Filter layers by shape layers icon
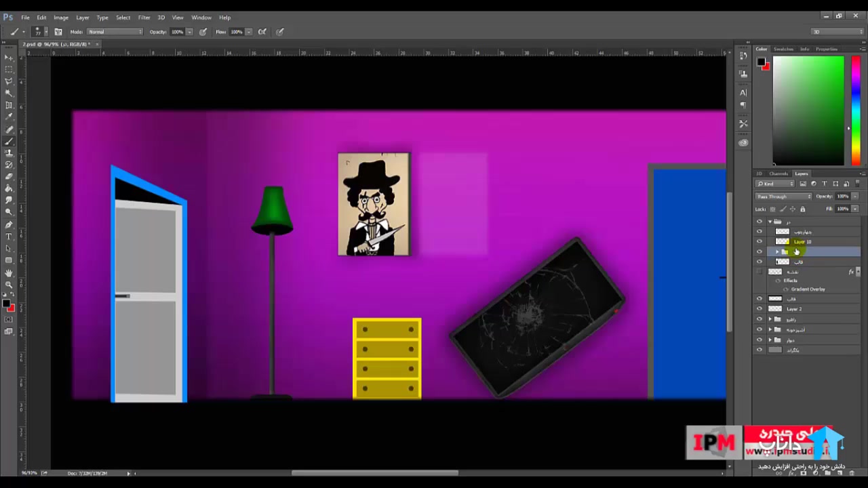The height and width of the screenshot is (488, 868). (x=835, y=184)
